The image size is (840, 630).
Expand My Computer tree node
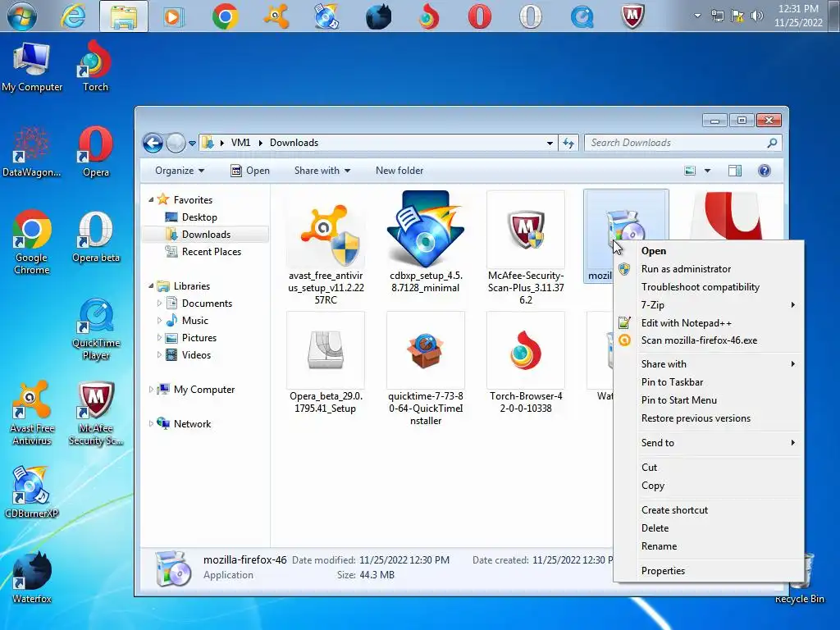point(151,390)
